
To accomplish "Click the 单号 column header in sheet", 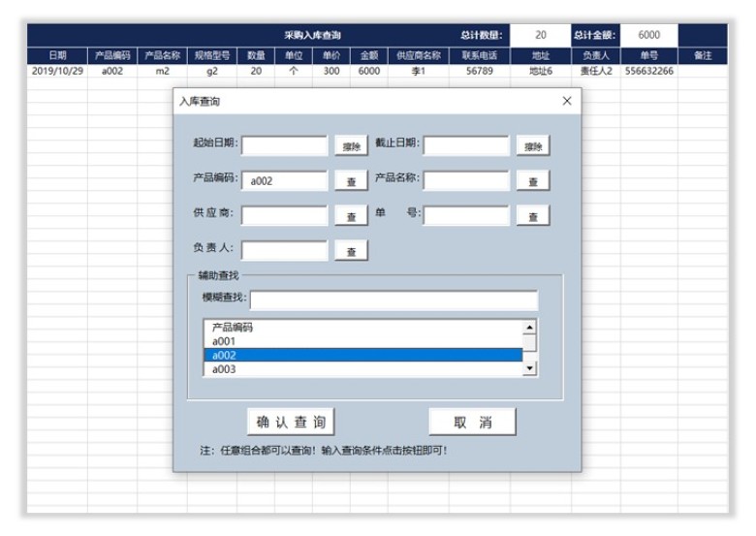I will point(649,55).
